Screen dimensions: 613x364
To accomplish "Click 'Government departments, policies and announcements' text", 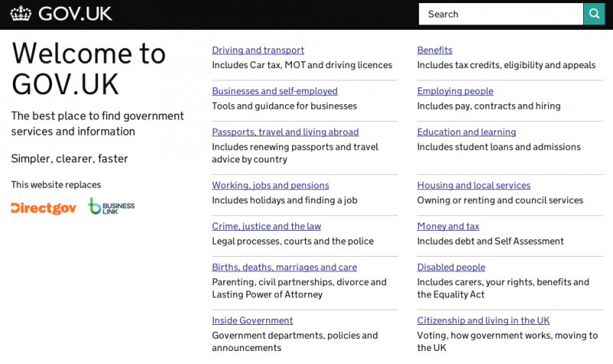I will tap(295, 341).
